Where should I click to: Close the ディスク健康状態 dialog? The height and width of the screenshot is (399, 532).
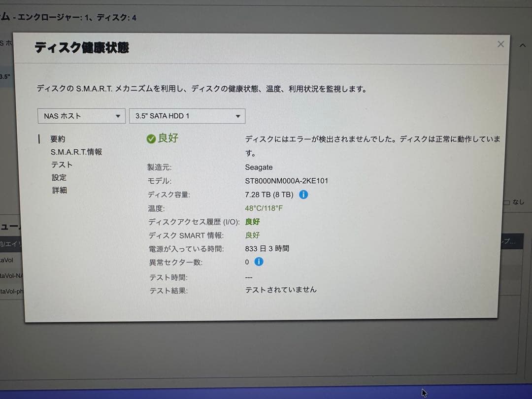[x=500, y=44]
